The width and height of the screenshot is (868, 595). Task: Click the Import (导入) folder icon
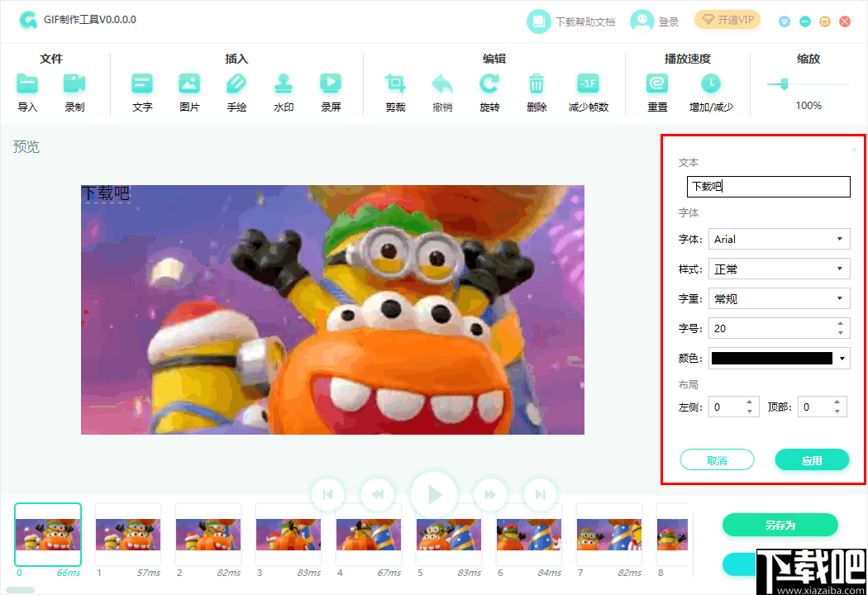tap(27, 84)
